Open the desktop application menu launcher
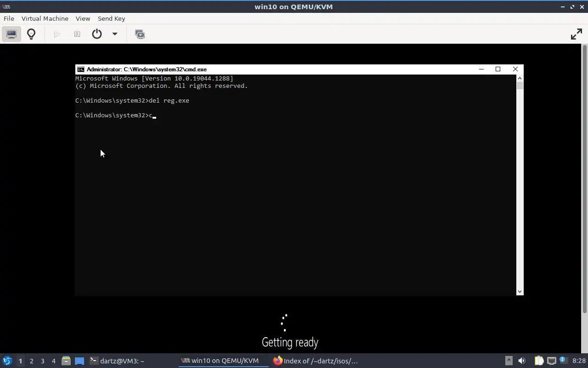This screenshot has height=368, width=588. pyautogui.click(x=7, y=361)
